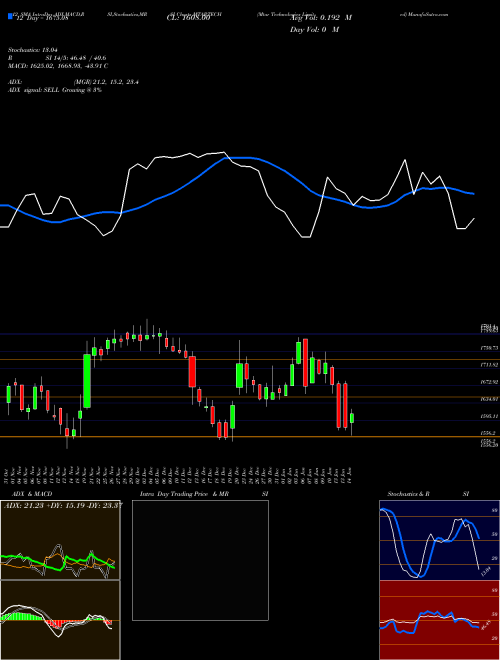Screen dimensions: 500x660
Task: Click the 13.04 value in Stochastics panel
Action: click(x=485, y=572)
